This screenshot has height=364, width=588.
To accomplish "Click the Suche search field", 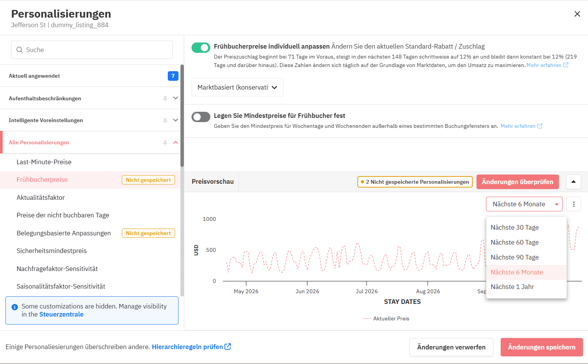I will pos(92,50).
